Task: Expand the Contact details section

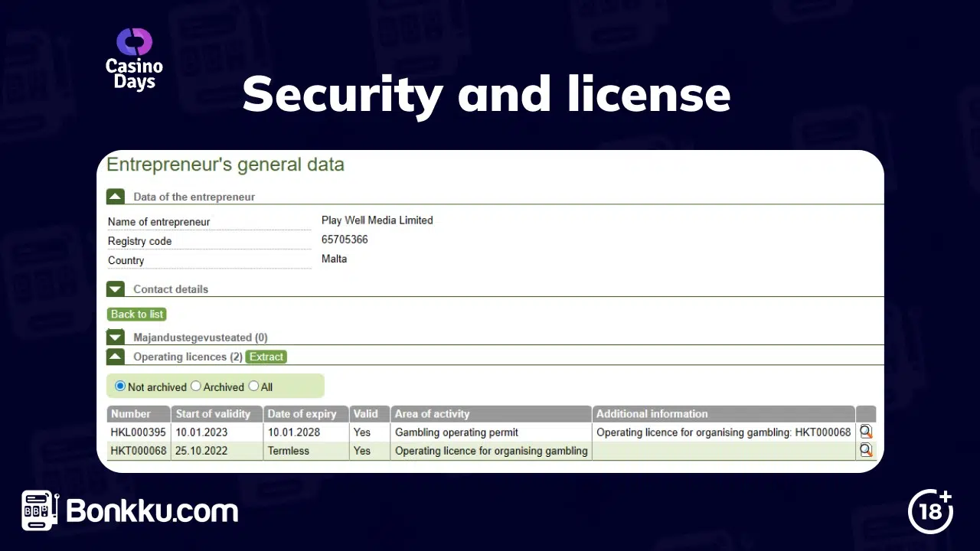Action: pos(116,289)
